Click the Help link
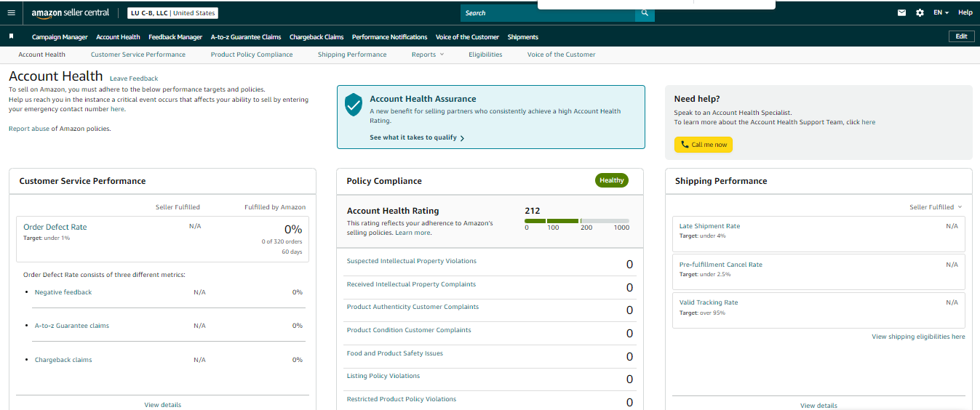Screen dimensions: 980x410 (965, 12)
